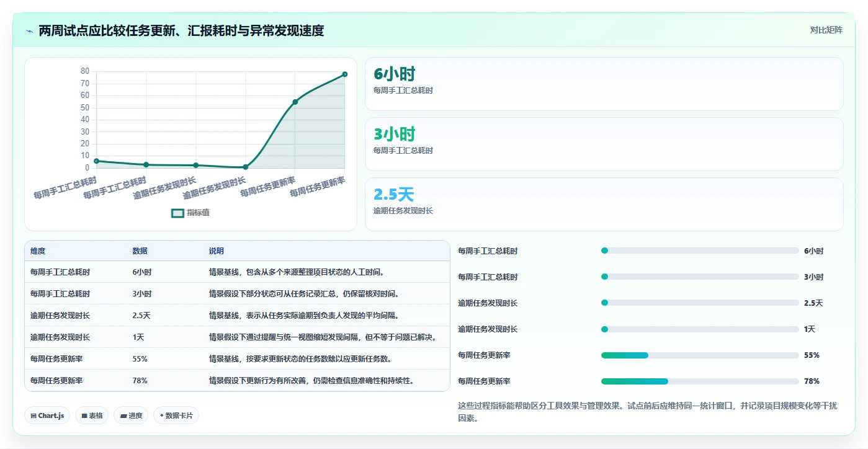Click the 6小时 cell in the table

pyautogui.click(x=142, y=272)
